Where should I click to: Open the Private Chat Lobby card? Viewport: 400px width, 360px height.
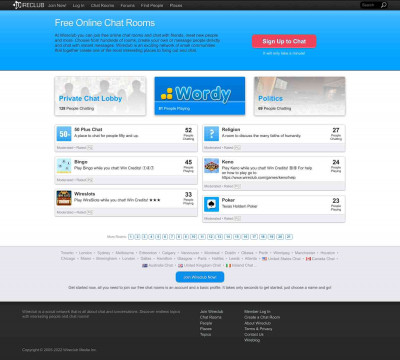[100, 96]
